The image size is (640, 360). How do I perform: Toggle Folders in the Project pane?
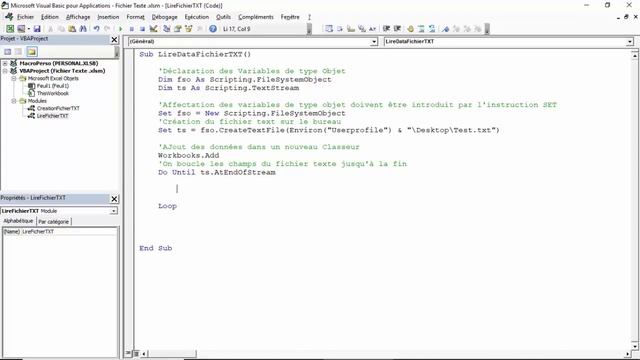(x=32, y=51)
